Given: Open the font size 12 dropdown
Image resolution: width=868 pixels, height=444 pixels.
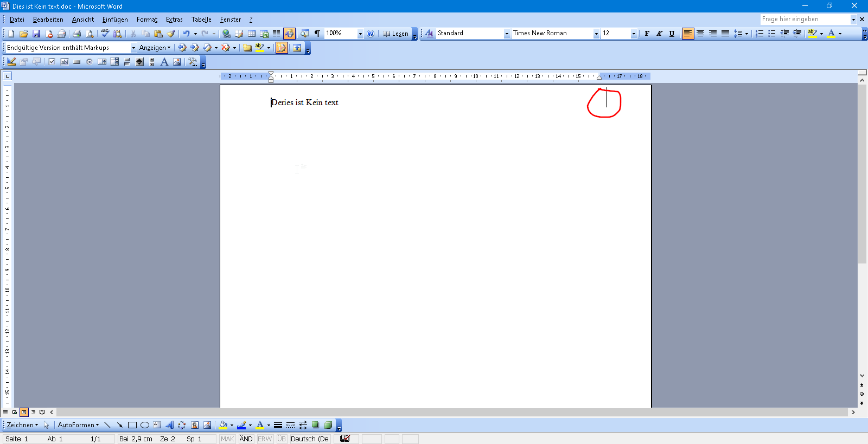Looking at the screenshot, I should point(634,34).
